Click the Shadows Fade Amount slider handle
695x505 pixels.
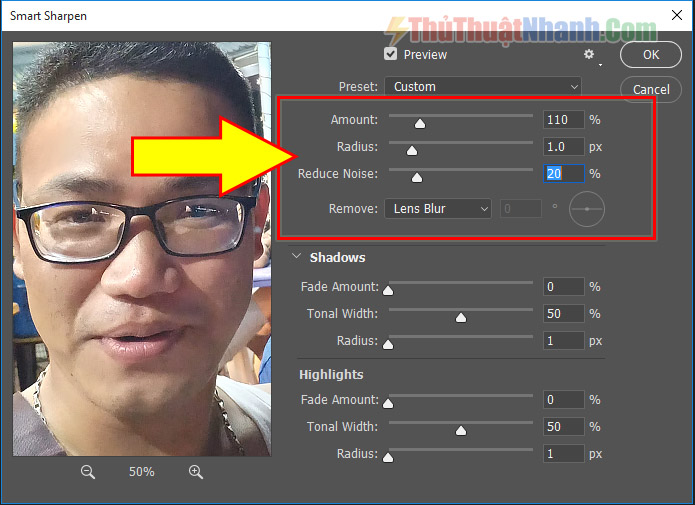pos(388,290)
